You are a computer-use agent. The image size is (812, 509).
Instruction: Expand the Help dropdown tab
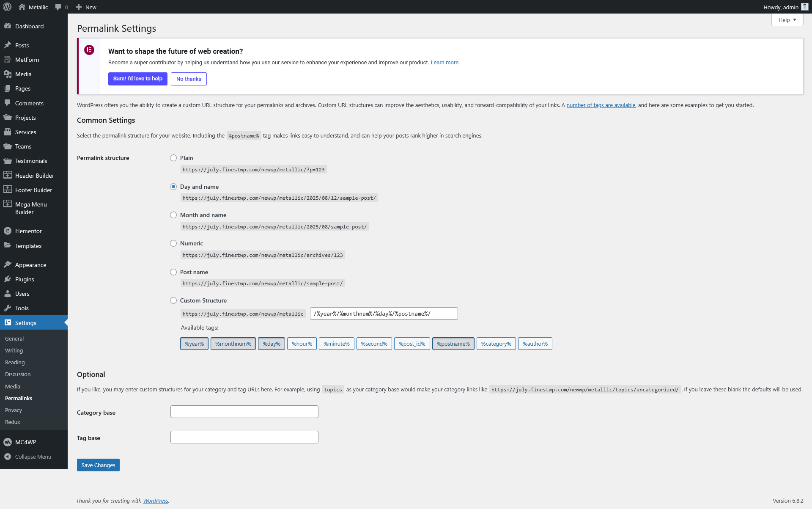[x=787, y=20]
